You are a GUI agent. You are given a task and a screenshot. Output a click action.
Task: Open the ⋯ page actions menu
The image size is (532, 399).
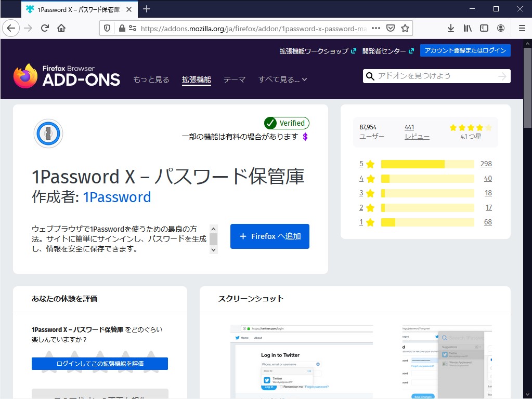click(x=377, y=28)
